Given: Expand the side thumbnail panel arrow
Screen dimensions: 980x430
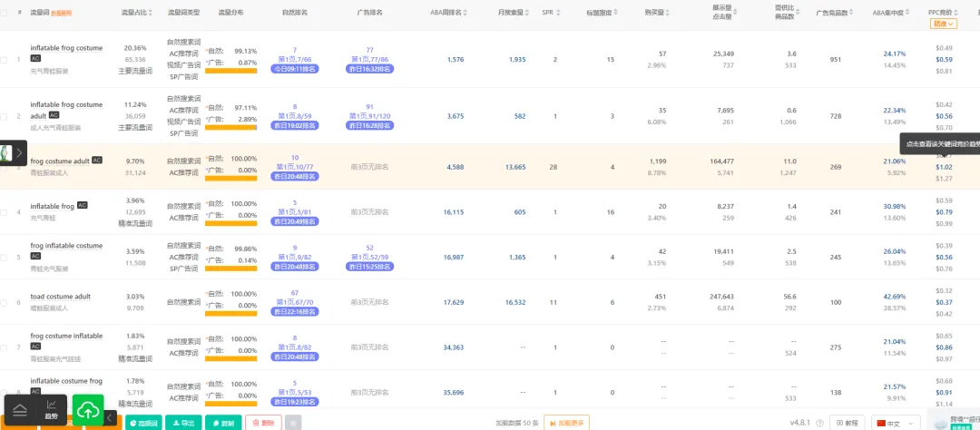Looking at the screenshot, I should pos(20,151).
